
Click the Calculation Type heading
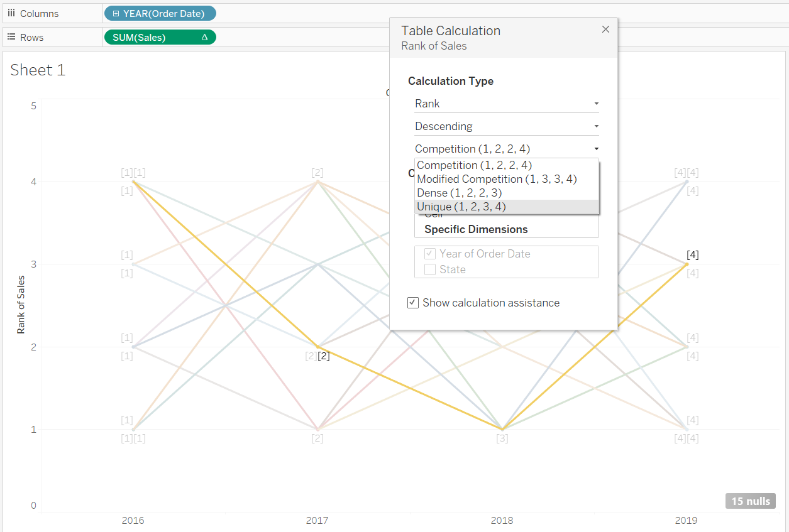pos(451,81)
